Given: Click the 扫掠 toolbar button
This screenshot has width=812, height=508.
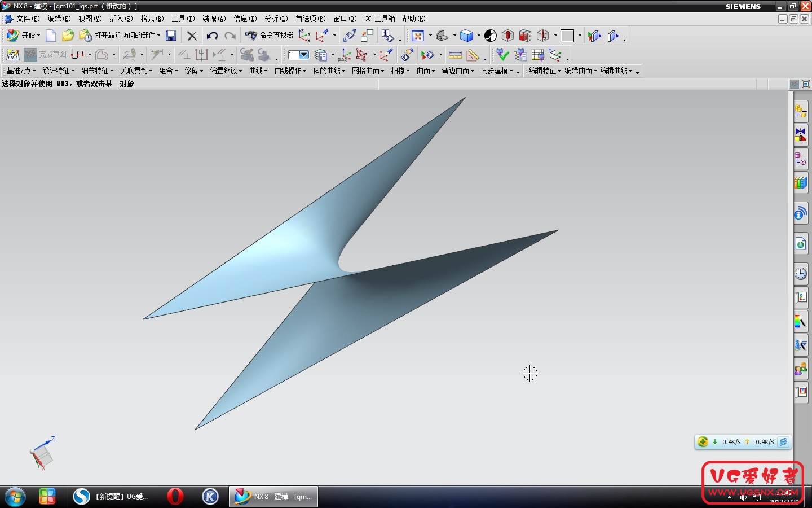Looking at the screenshot, I should click(400, 71).
